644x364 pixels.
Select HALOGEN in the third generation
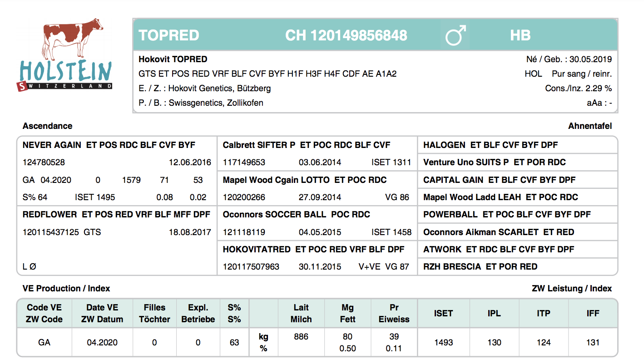tap(444, 145)
